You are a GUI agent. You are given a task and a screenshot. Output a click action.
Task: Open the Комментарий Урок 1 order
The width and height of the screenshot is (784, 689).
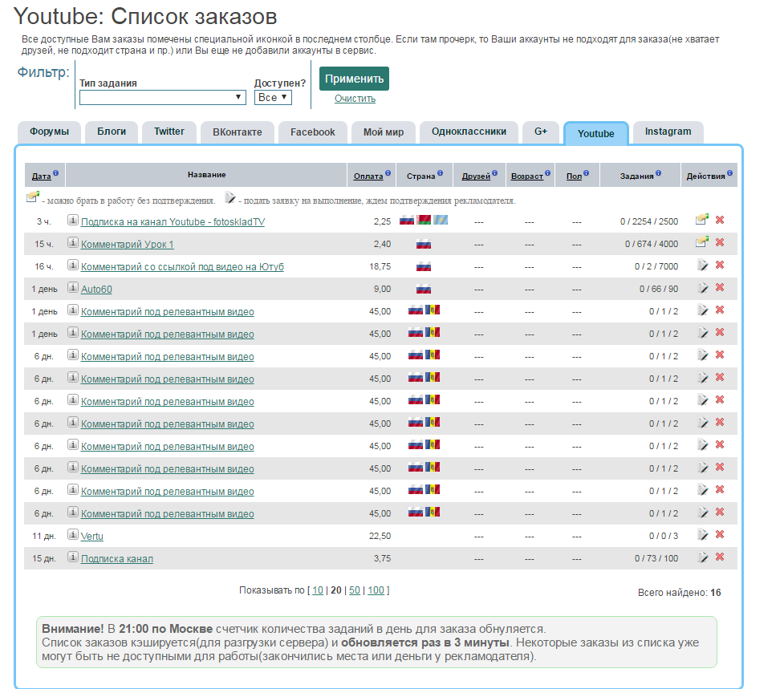point(128,245)
